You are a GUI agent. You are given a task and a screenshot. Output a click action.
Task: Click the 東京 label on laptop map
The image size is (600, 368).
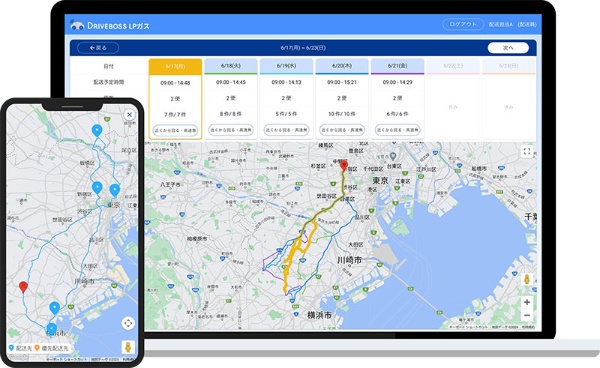pyautogui.click(x=380, y=180)
